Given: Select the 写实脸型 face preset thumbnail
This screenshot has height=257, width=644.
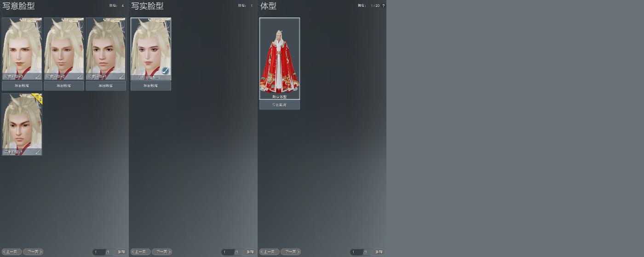Looking at the screenshot, I should 151,49.
